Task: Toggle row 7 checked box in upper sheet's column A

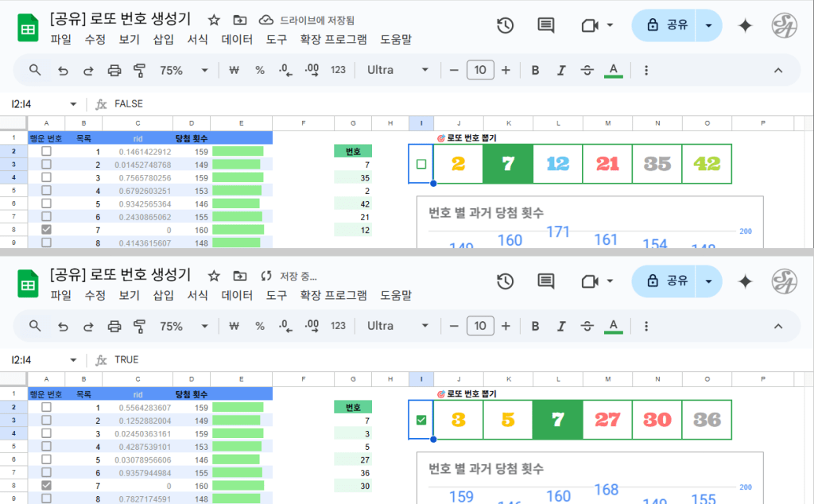Action: (46, 229)
